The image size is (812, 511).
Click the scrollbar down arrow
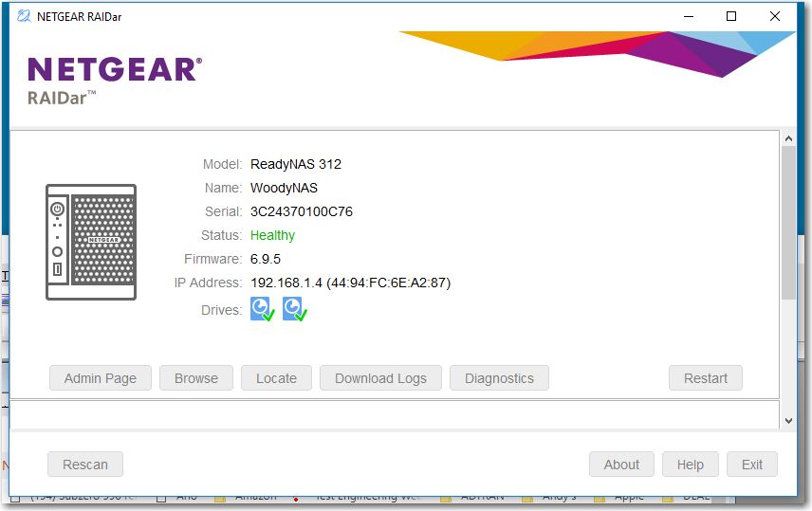788,420
